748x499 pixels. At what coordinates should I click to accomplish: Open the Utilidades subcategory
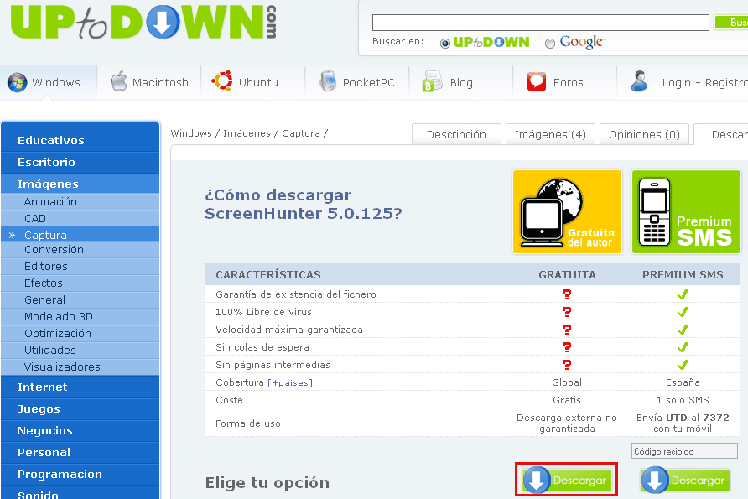tap(80, 350)
